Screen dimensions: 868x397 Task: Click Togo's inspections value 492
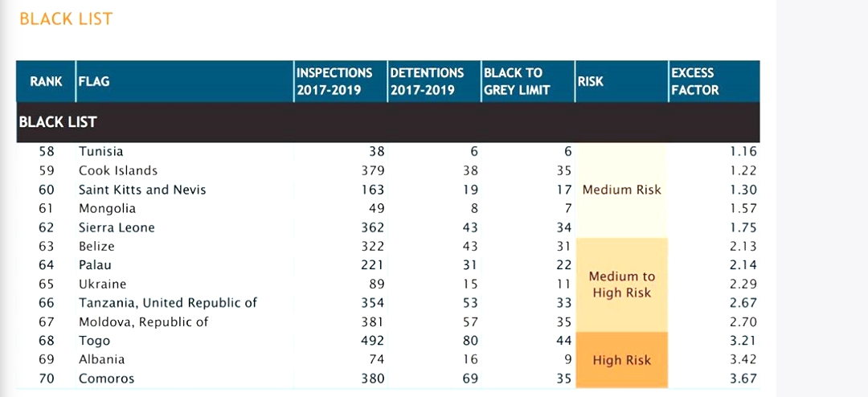point(373,341)
